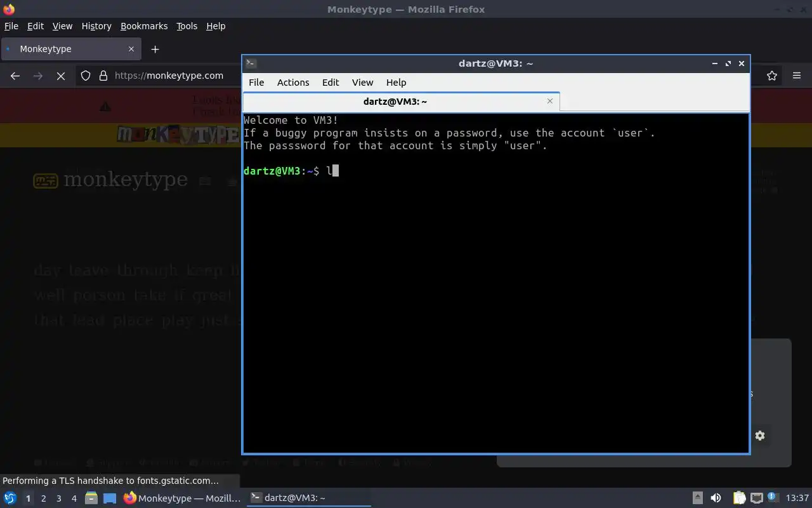Click the warning triangle in the red banner
This screenshot has height=508, width=812.
[105, 107]
